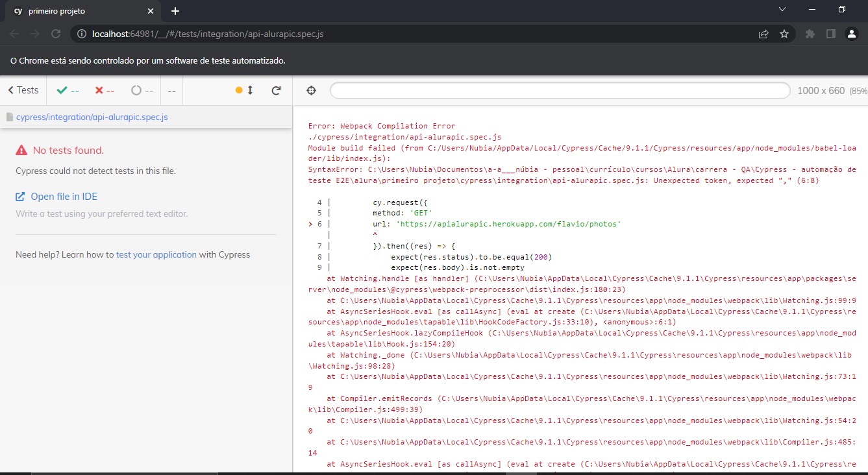The height and width of the screenshot is (475, 868).
Task: Rerun tests with the reload icon
Action: pos(277,91)
